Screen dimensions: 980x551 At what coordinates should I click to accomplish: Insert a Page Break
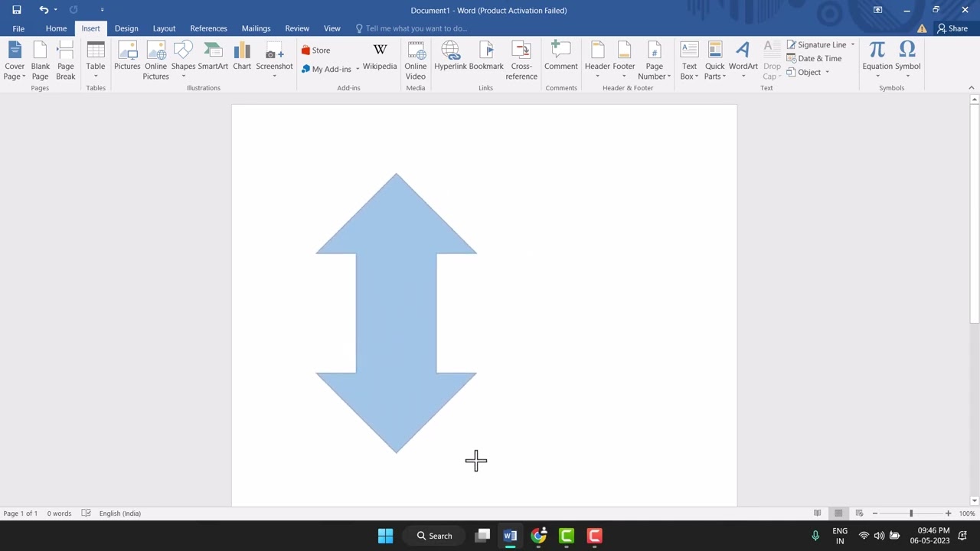coord(66,61)
